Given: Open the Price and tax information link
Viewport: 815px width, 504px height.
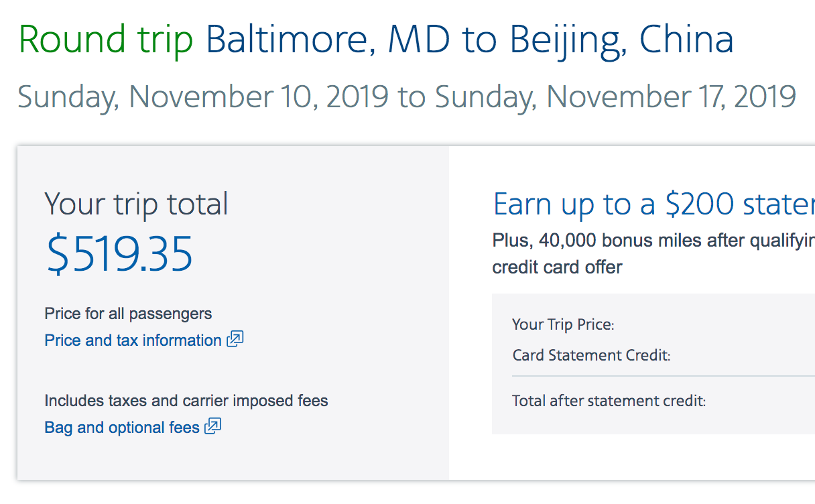Looking at the screenshot, I should pos(133,340).
